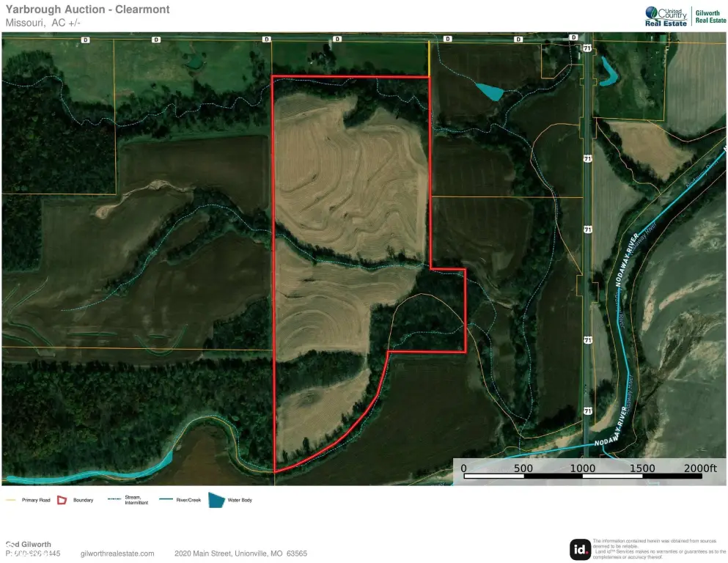Click the Gilworth Real Estate brand text
The image size is (728, 563).
[707, 17]
